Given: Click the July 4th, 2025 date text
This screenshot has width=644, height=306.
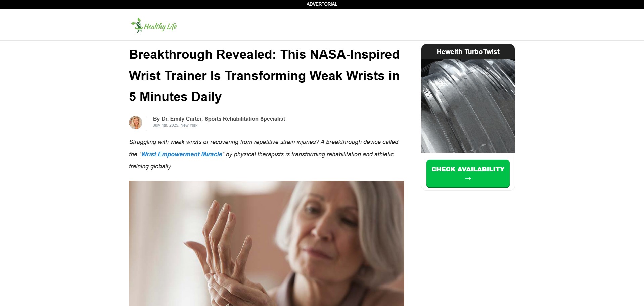Looking at the screenshot, I should 166,125.
